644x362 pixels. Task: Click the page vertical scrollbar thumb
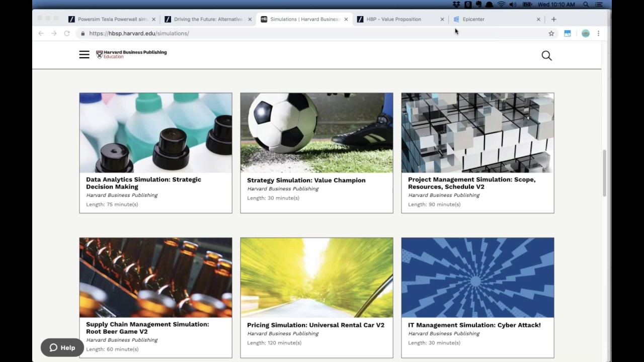pos(605,173)
